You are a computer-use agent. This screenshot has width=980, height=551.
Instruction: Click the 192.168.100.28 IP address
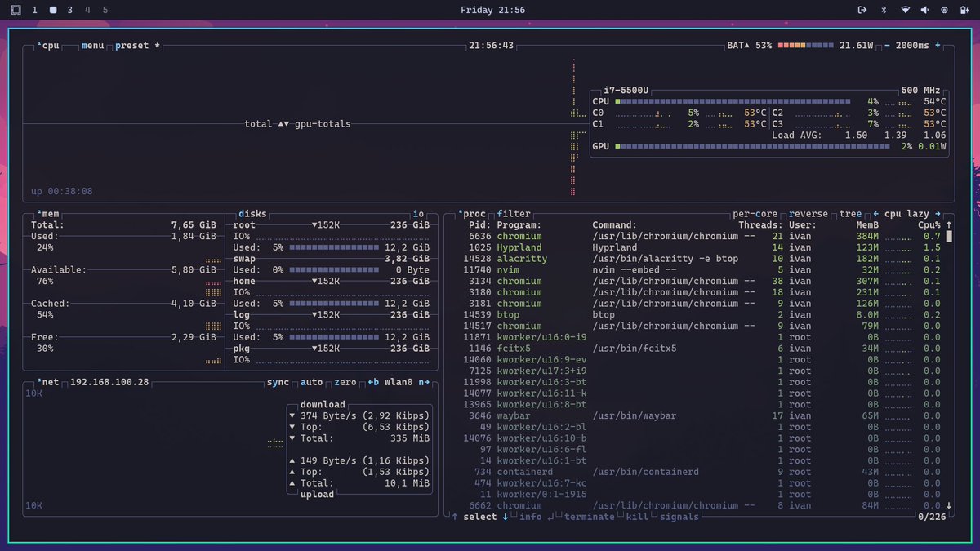tap(109, 382)
